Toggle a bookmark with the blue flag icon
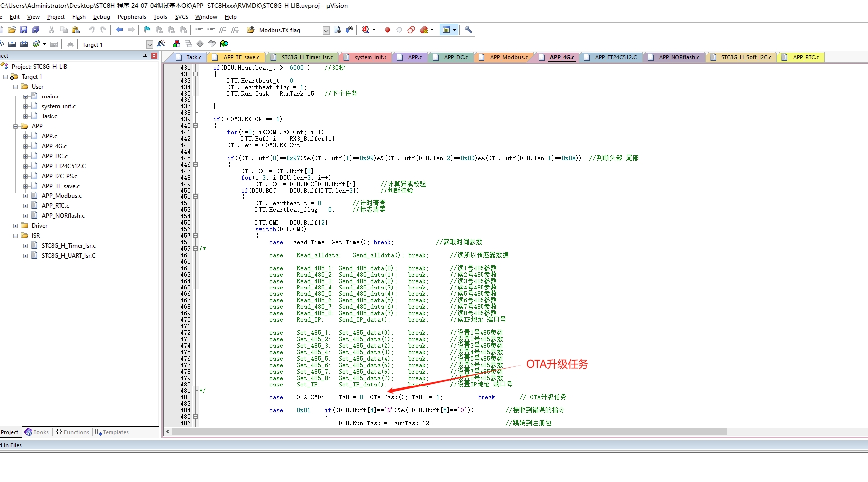This screenshot has height=482, width=868. point(147,30)
